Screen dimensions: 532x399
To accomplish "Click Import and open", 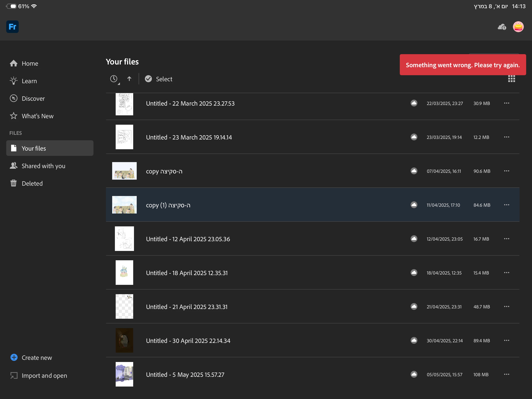I will click(x=44, y=375).
